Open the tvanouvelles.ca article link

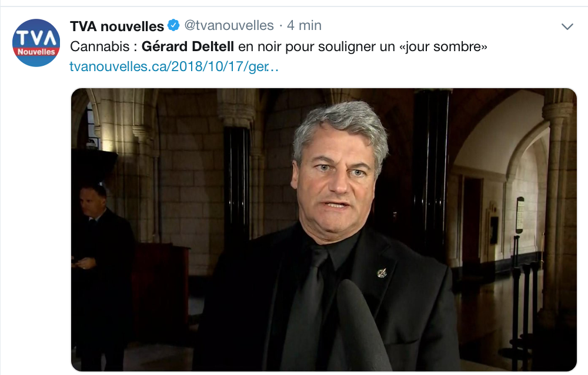pyautogui.click(x=174, y=67)
